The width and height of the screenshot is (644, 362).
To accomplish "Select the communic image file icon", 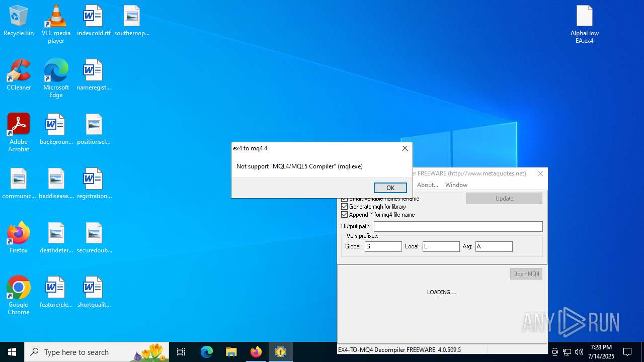I will point(19,184).
